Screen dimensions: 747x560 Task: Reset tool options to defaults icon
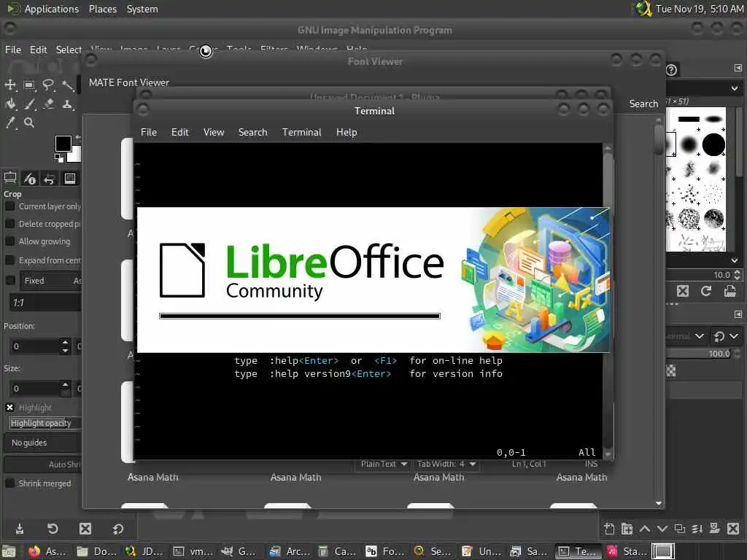(x=117, y=529)
